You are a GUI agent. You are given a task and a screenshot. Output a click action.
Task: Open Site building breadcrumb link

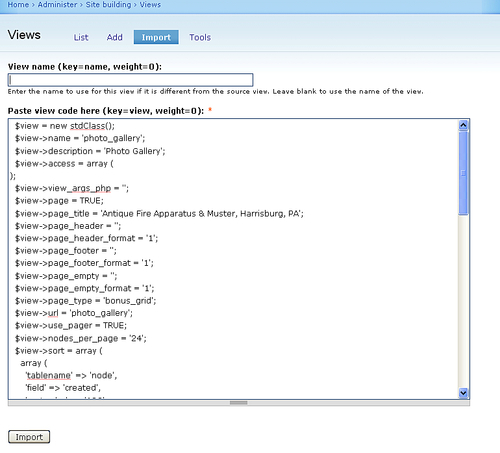point(108,5)
